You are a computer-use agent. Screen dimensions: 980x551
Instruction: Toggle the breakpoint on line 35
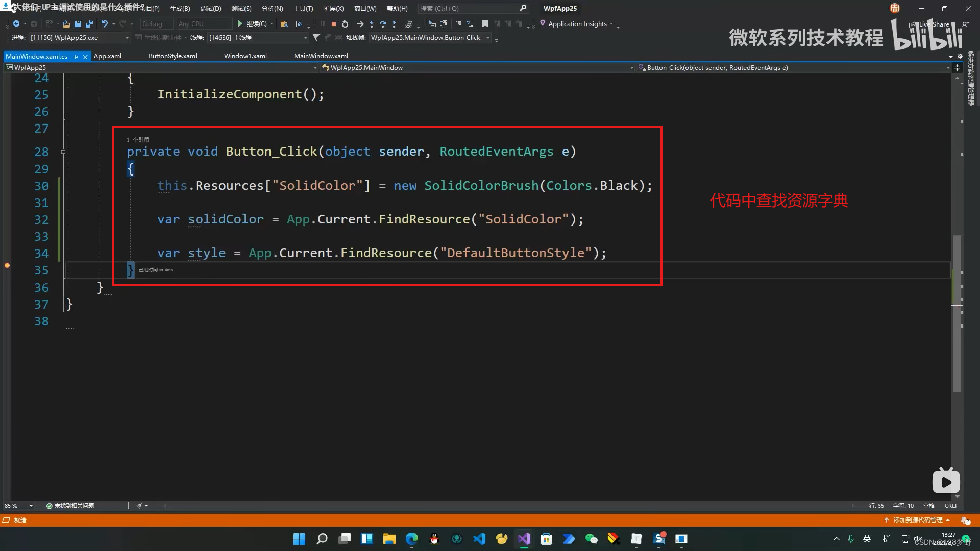[7, 265]
